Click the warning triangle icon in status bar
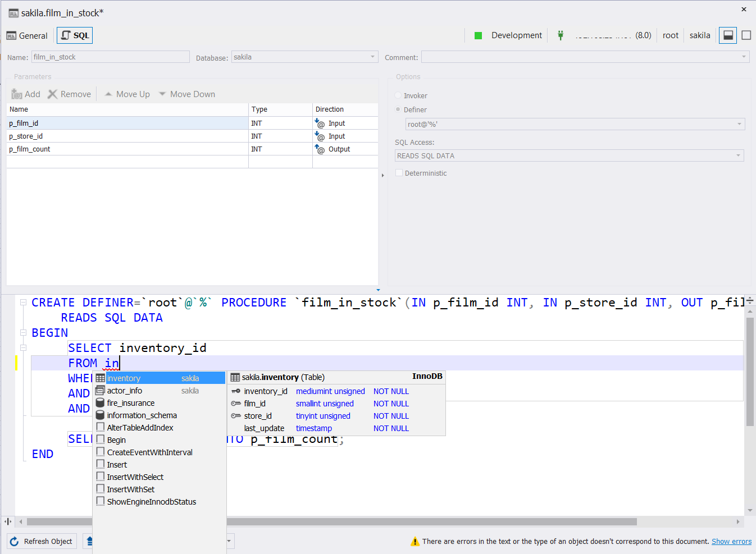 pyautogui.click(x=415, y=542)
